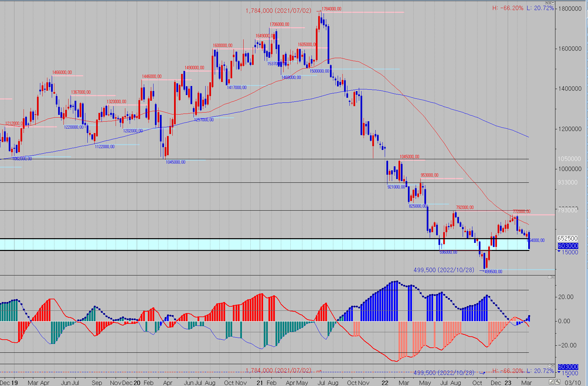Viewport: 588px width, 386px height.
Task: Click the 1257000,00 swing low label
Action: coord(204,120)
